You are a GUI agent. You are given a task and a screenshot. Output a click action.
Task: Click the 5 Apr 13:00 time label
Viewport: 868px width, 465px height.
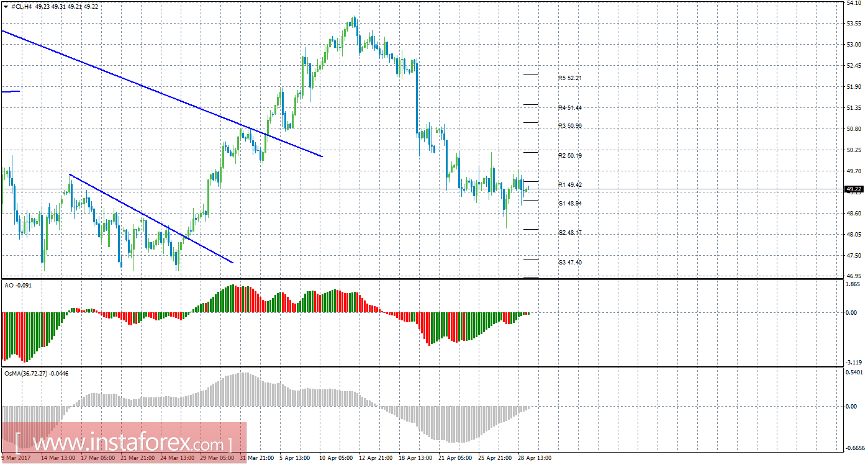(x=296, y=458)
